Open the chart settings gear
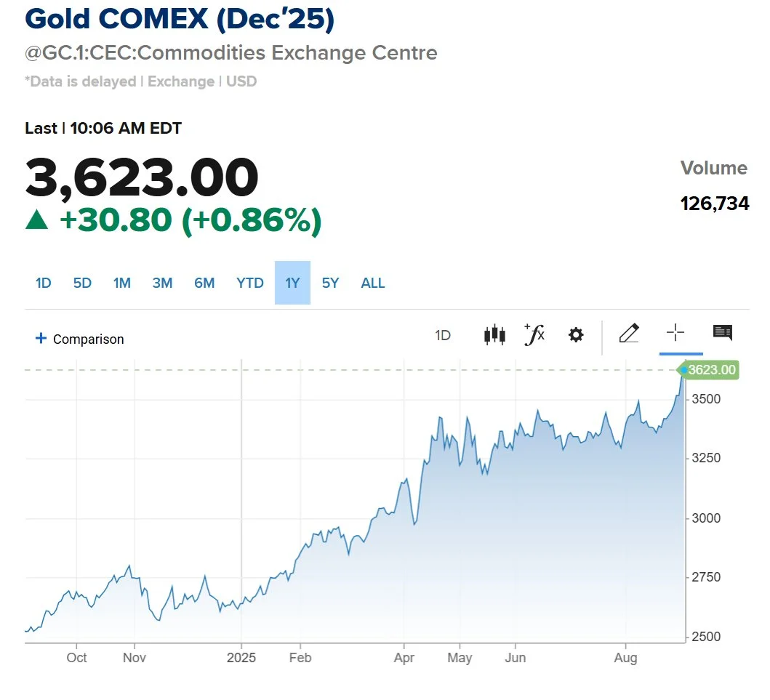The height and width of the screenshot is (700, 770). tap(575, 334)
